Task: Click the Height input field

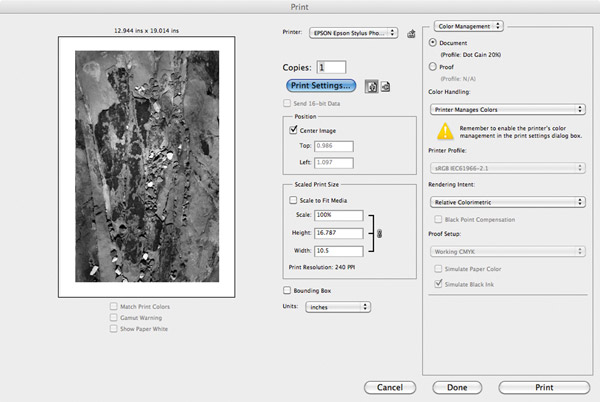Action: point(339,233)
